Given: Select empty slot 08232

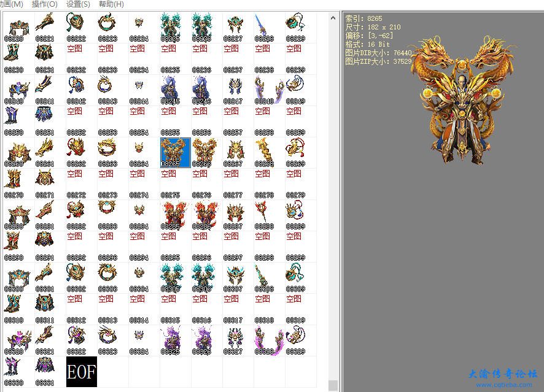Looking at the screenshot, I should pyautogui.click(x=81, y=59).
